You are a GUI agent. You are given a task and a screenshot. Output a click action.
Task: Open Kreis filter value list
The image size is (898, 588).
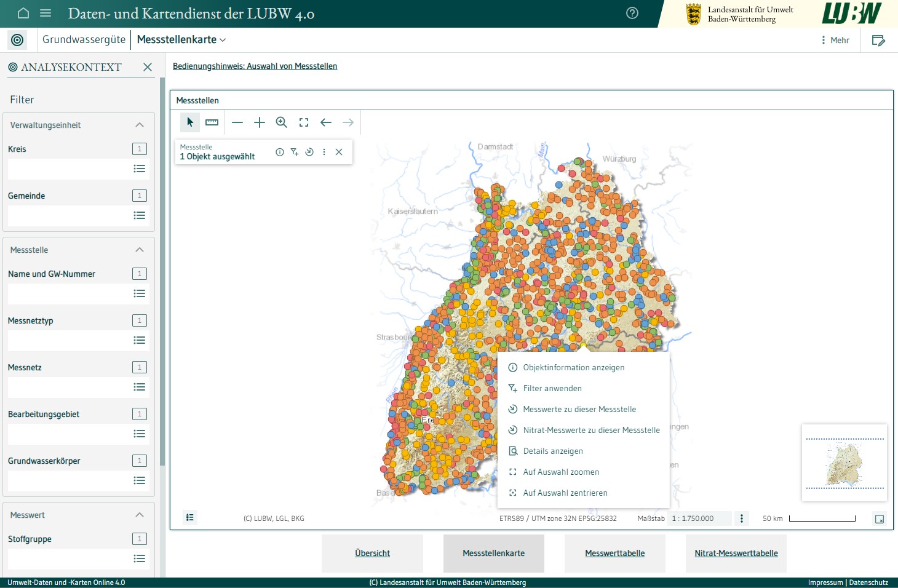coord(140,169)
